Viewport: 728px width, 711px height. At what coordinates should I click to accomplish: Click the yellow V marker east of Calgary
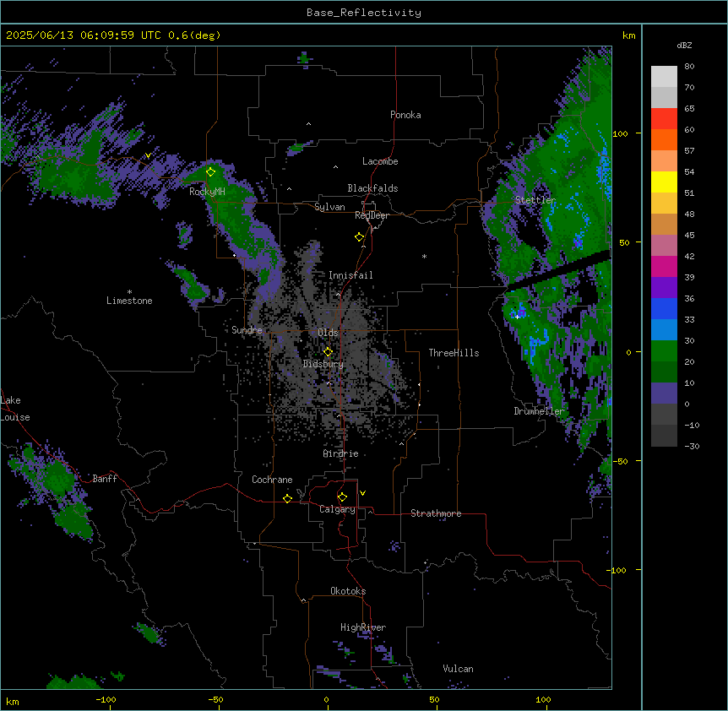(x=362, y=493)
